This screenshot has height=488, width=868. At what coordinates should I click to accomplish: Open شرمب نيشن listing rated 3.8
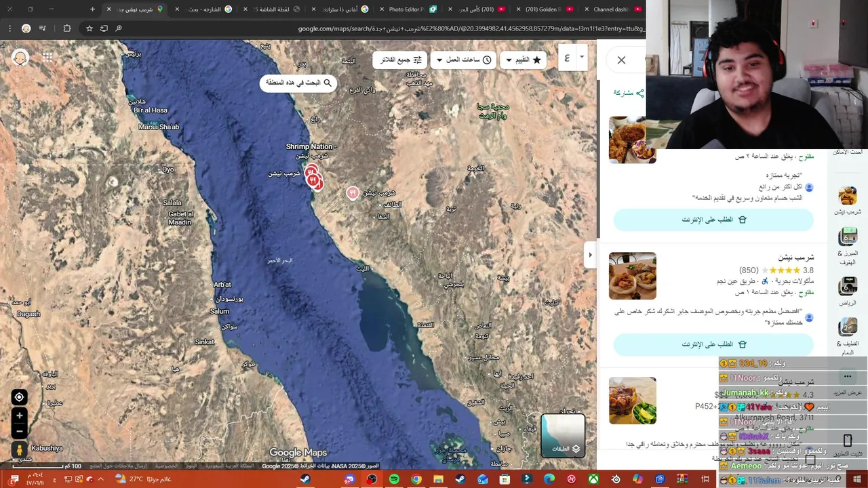point(796,258)
